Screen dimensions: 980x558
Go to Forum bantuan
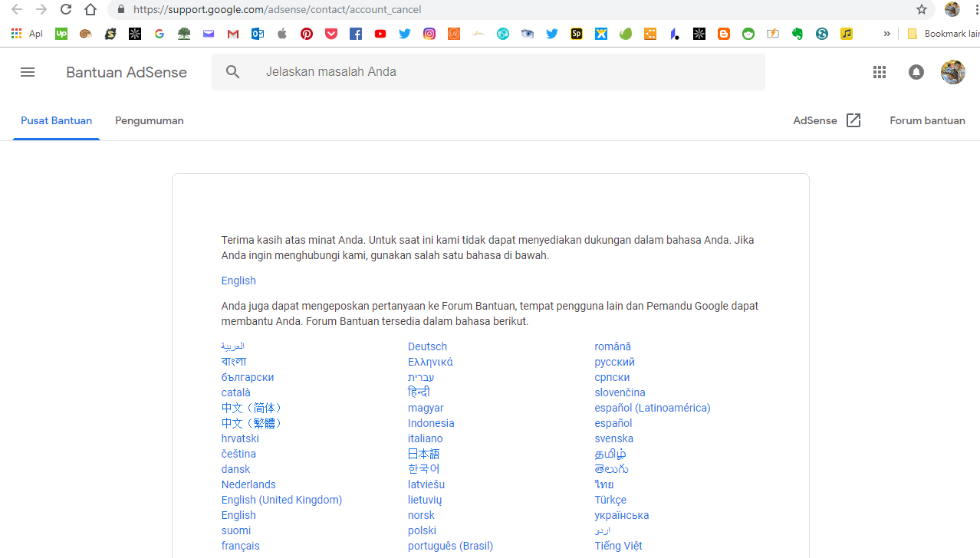927,120
